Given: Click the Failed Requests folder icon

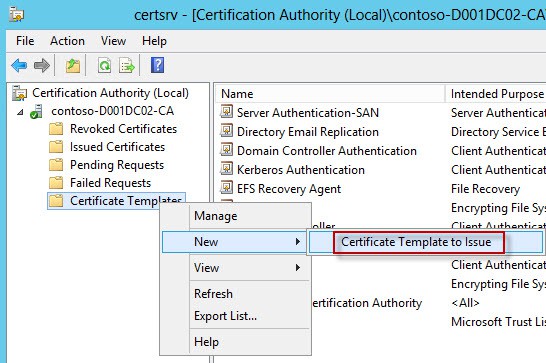Looking at the screenshot, I should (x=56, y=183).
